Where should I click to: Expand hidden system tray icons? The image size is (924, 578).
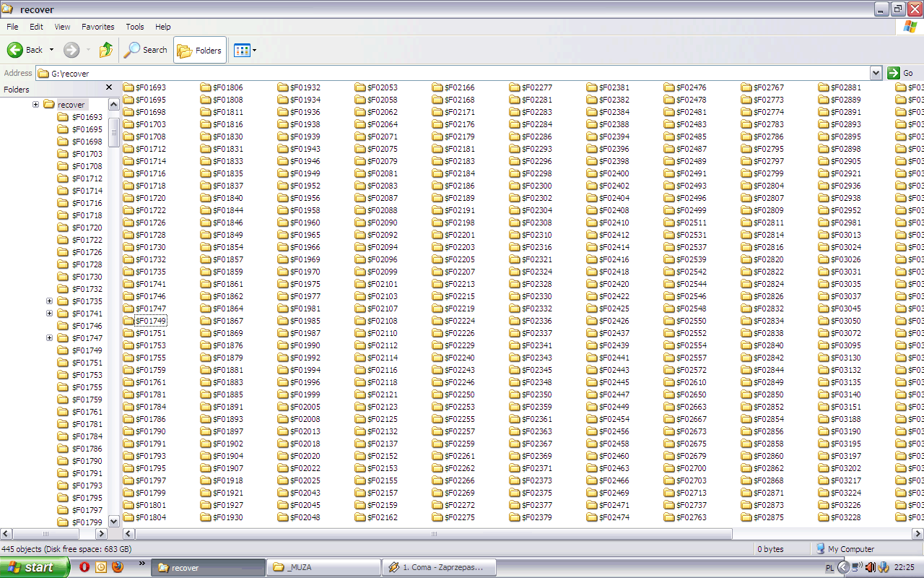[x=842, y=567]
